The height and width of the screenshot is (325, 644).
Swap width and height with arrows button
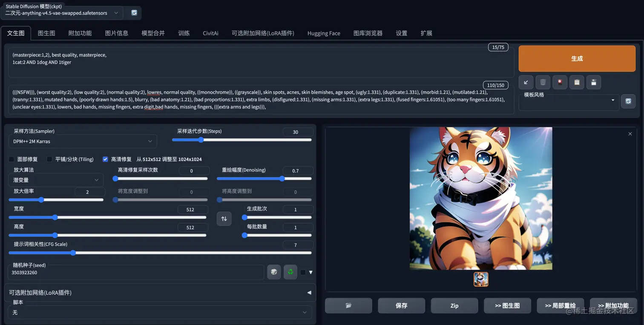(x=224, y=219)
